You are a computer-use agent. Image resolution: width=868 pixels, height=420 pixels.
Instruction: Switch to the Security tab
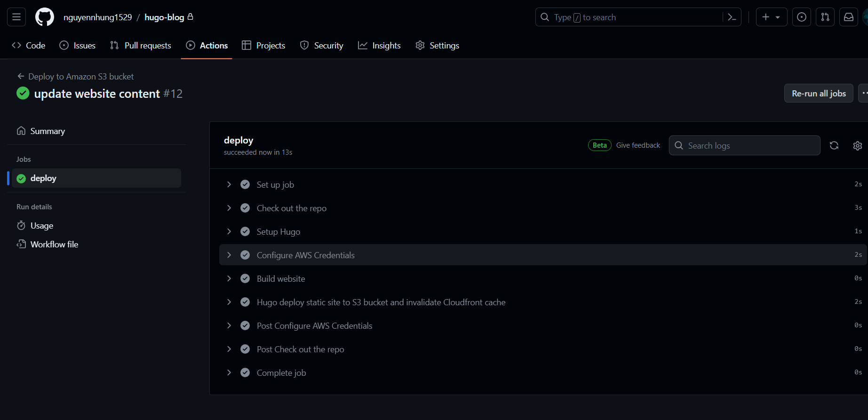coord(322,45)
